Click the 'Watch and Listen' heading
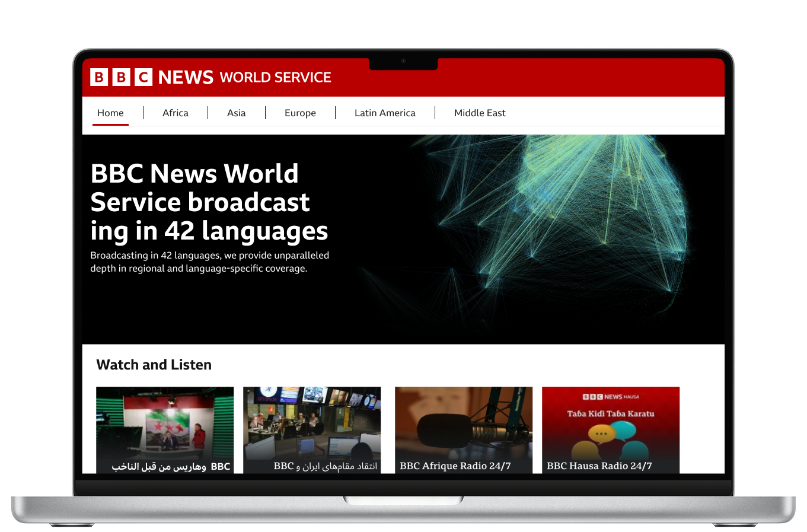 click(154, 365)
